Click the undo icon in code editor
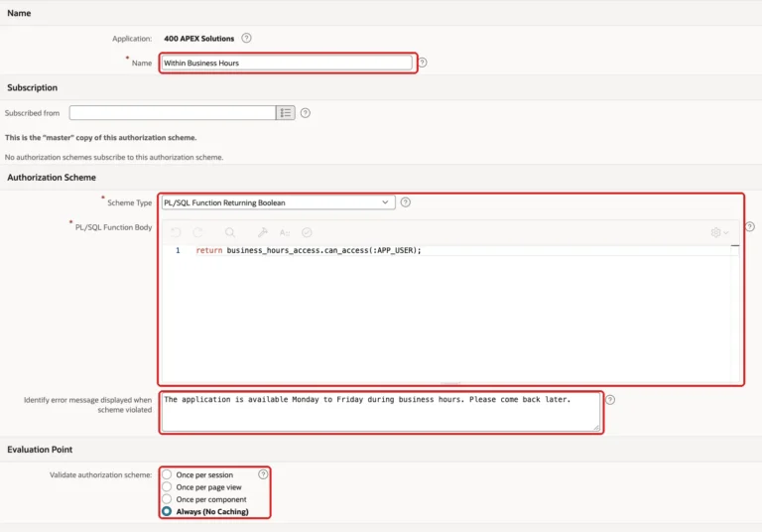This screenshot has height=532, width=762. [176, 232]
